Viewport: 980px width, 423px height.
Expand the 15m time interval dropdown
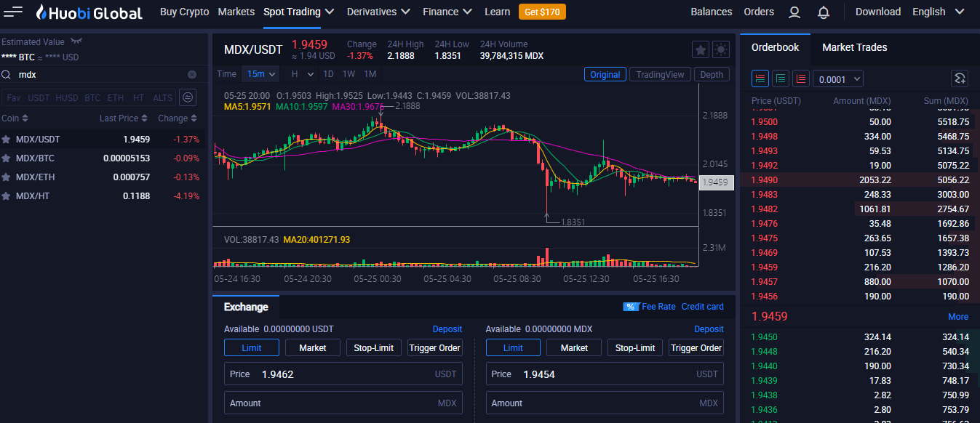(262, 74)
